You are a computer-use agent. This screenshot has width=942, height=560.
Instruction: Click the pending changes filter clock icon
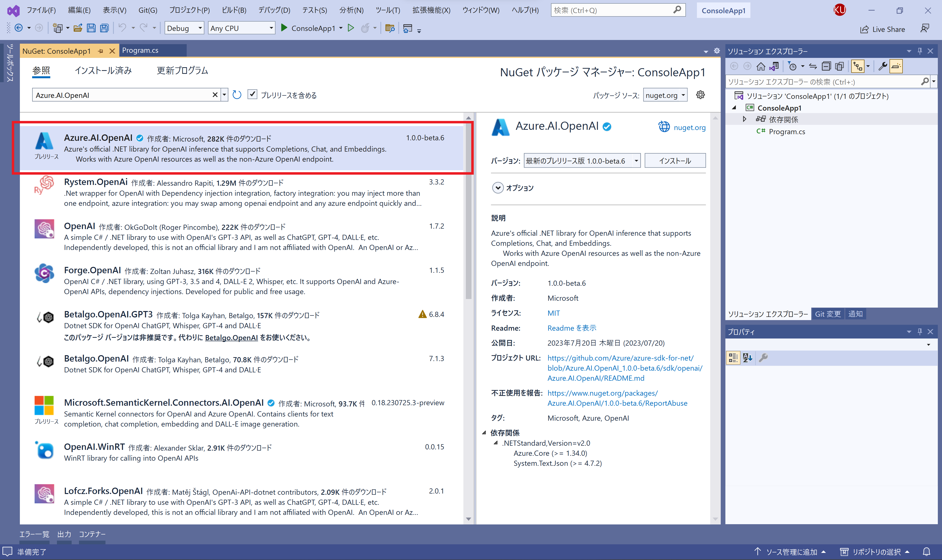pos(793,66)
